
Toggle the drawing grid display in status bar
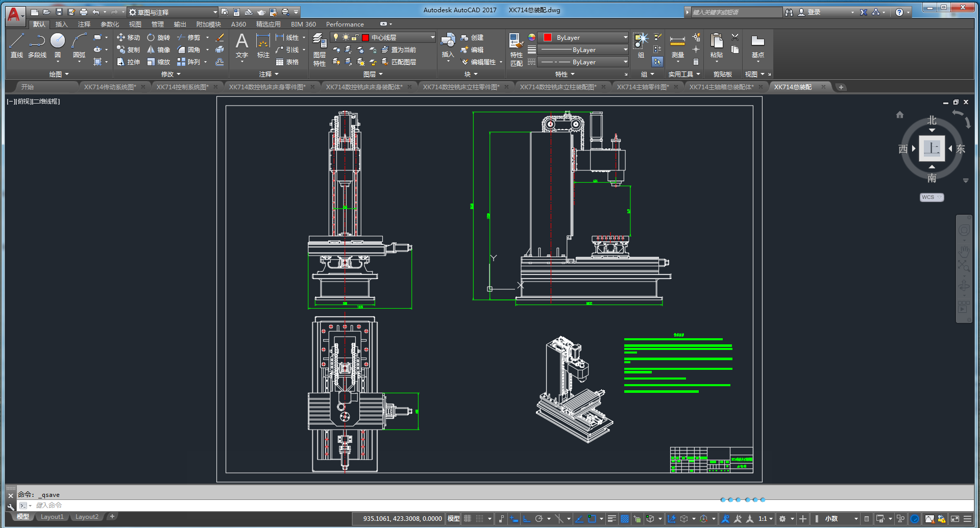[x=467, y=519]
